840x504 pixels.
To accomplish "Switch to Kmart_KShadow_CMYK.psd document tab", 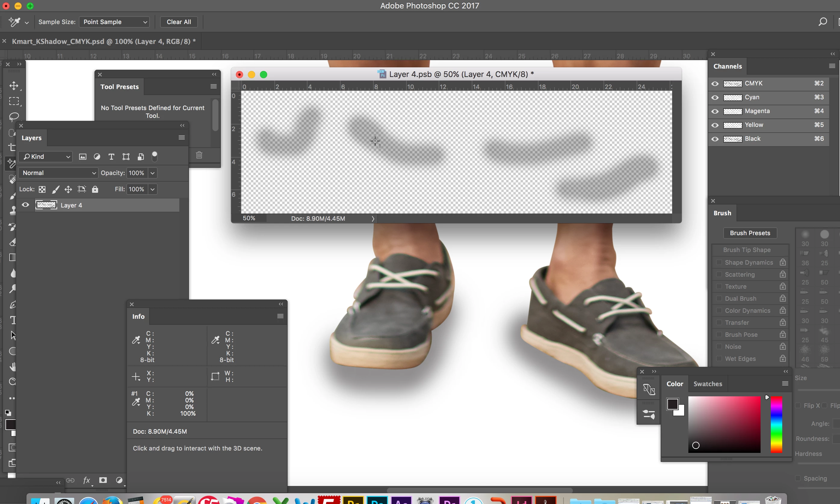I will coord(103,41).
